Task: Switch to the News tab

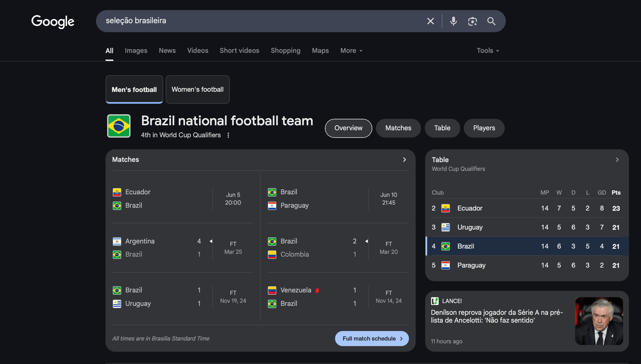Action: [167, 51]
